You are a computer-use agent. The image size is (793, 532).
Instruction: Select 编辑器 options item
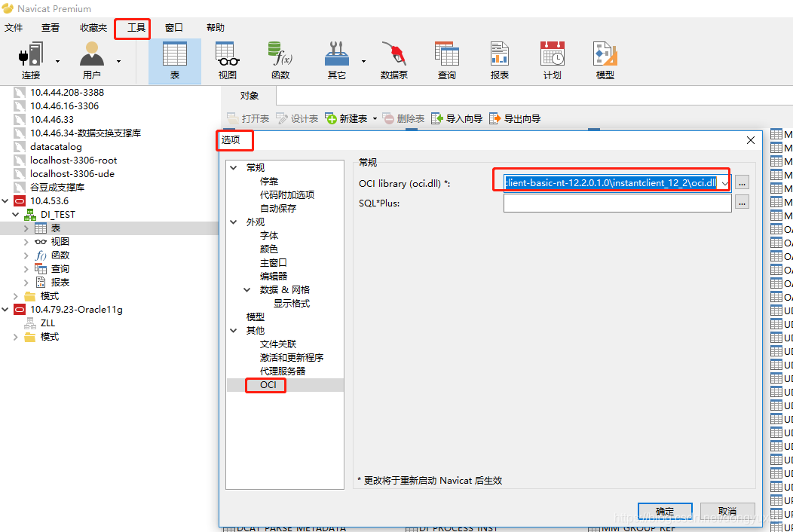[274, 276]
